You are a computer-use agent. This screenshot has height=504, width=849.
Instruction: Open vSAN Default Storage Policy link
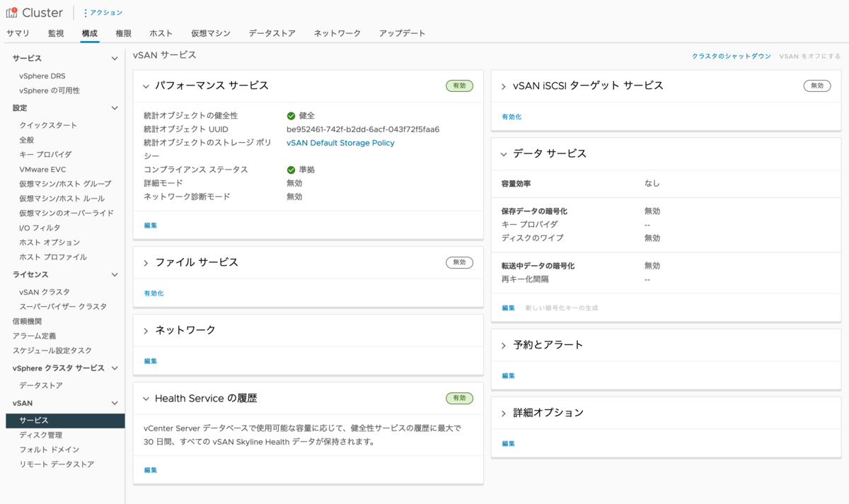pyautogui.click(x=340, y=143)
